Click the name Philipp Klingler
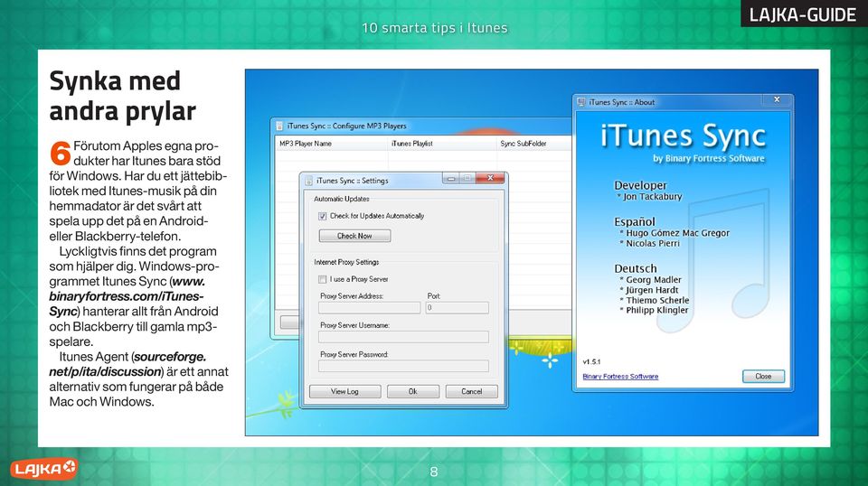The width and height of the screenshot is (868, 486). click(x=657, y=311)
